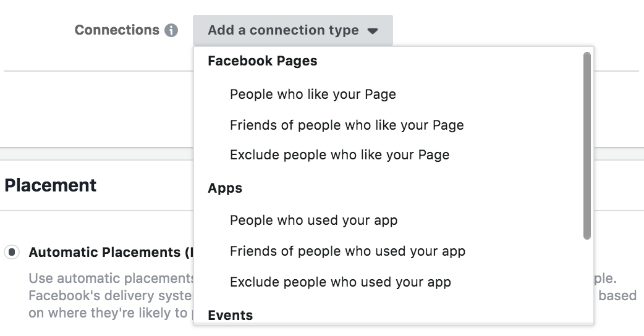The image size is (644, 336).
Task: Click the Automatic Placements label text
Action: (x=111, y=252)
